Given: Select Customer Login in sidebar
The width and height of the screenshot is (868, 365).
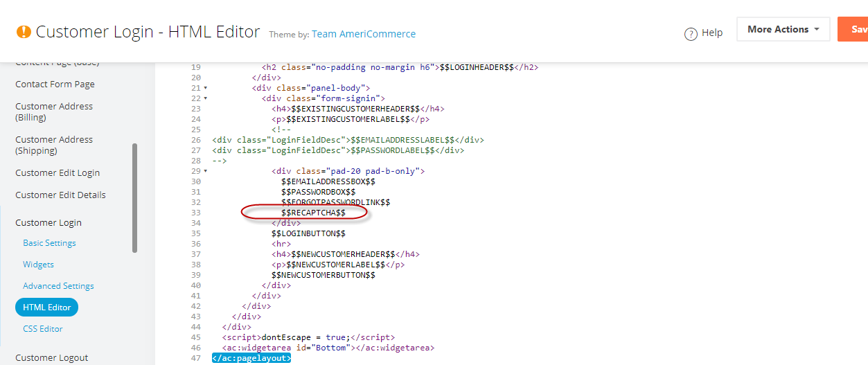Looking at the screenshot, I should pos(48,222).
